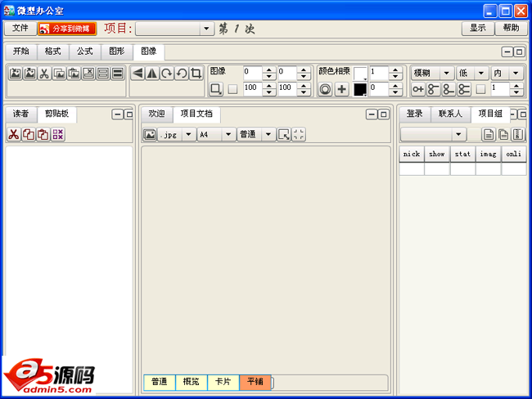The height and width of the screenshot is (399, 532).
Task: Select the 平铺 view button
Action: tap(255, 383)
